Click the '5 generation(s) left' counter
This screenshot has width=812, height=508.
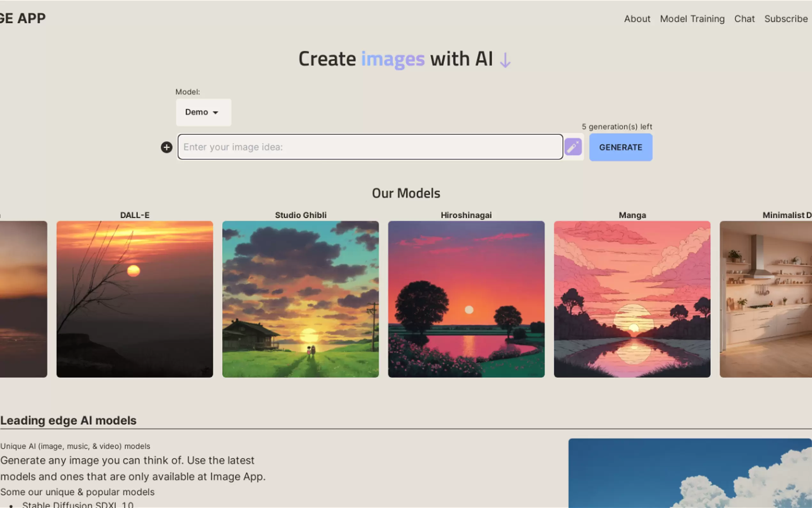pos(617,127)
